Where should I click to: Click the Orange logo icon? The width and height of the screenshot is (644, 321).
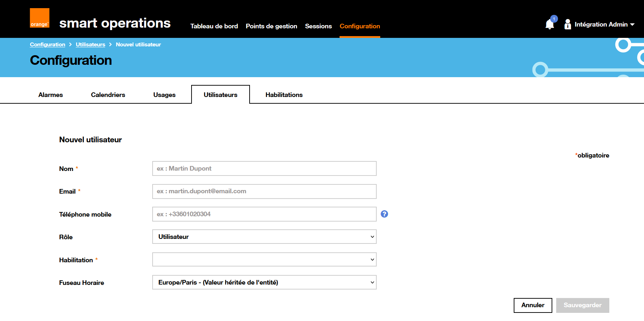point(39,18)
